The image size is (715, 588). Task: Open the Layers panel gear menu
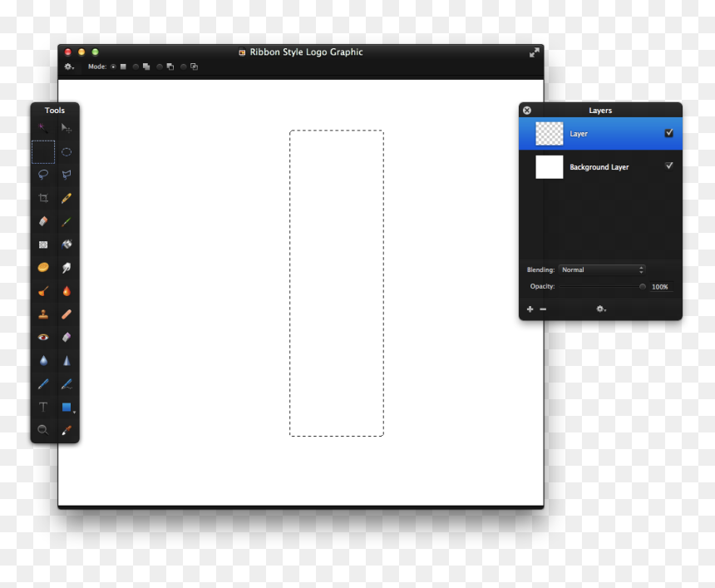(x=601, y=309)
